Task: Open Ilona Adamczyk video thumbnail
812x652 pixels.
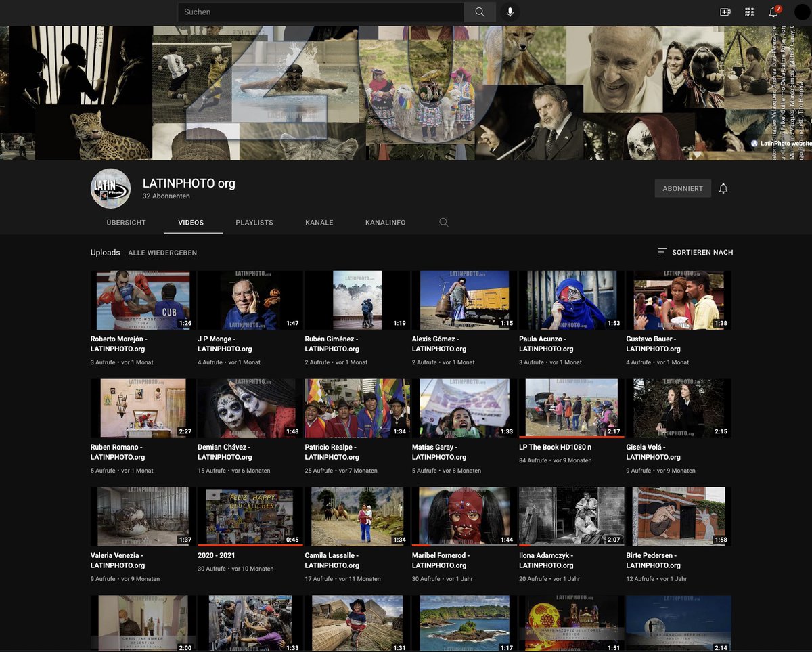Action: tap(571, 517)
